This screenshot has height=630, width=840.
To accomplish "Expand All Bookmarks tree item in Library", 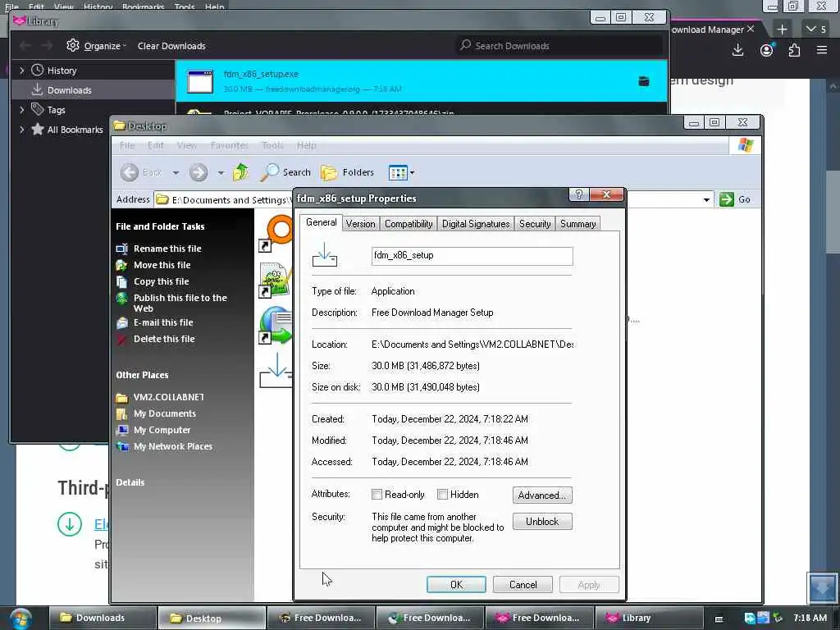I will click(22, 129).
